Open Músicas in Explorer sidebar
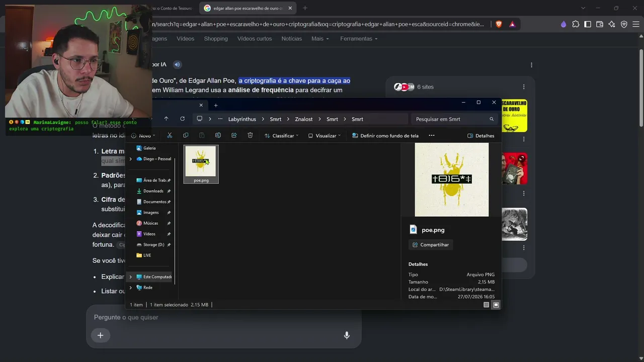Viewport: 644px width, 362px height. (150, 223)
